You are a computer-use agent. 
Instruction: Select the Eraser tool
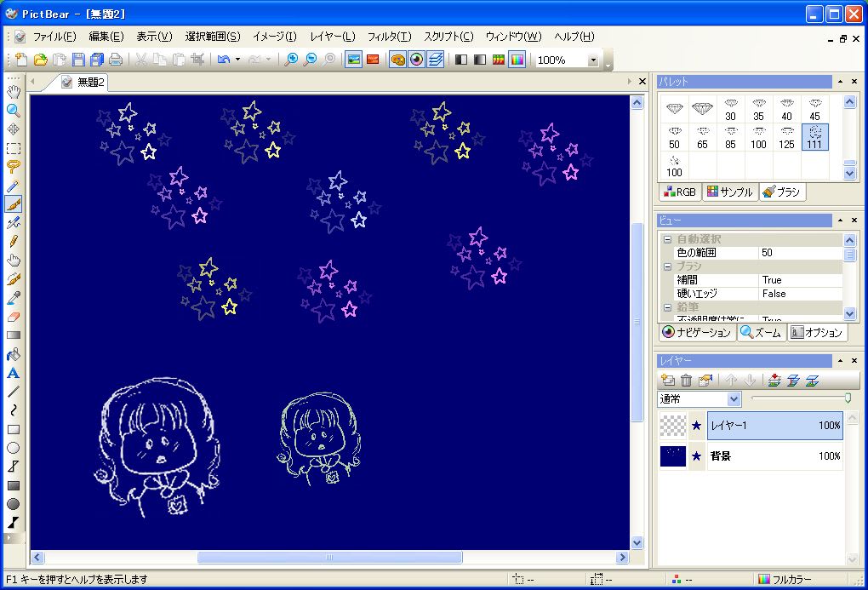(14, 317)
